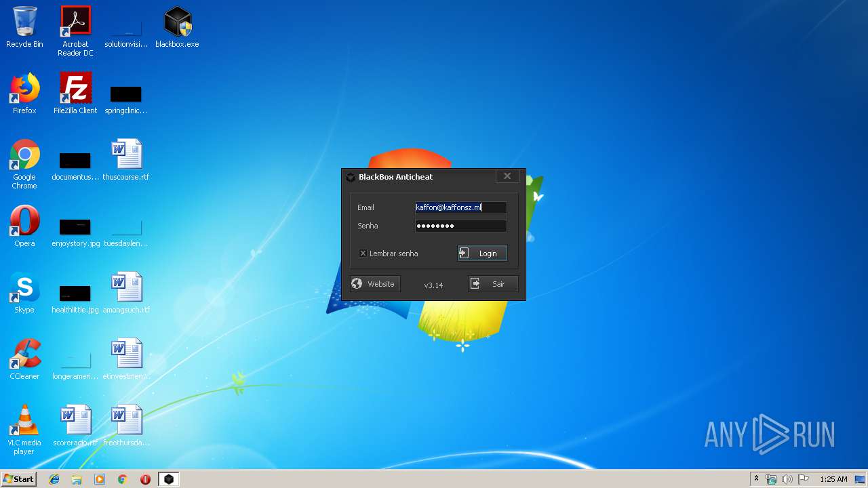Open the Recycle Bin desktop icon

24,28
